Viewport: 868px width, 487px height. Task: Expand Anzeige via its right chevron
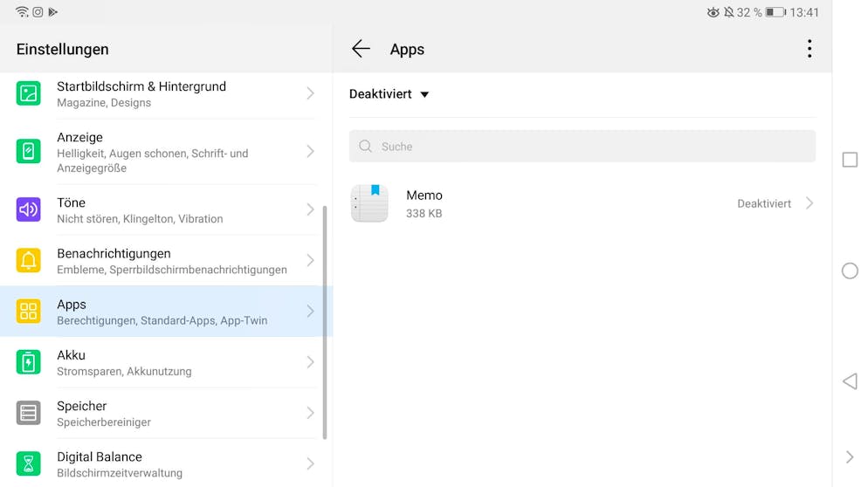(311, 151)
